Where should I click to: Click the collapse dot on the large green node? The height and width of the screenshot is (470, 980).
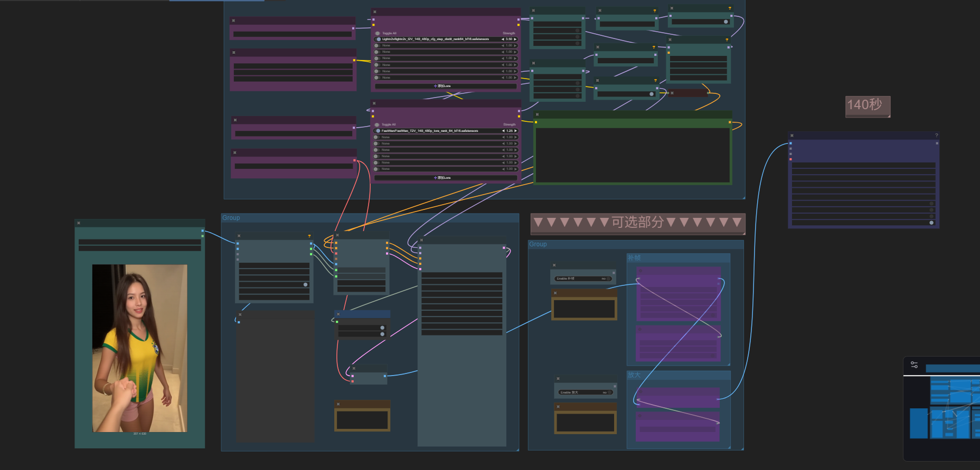point(537,114)
